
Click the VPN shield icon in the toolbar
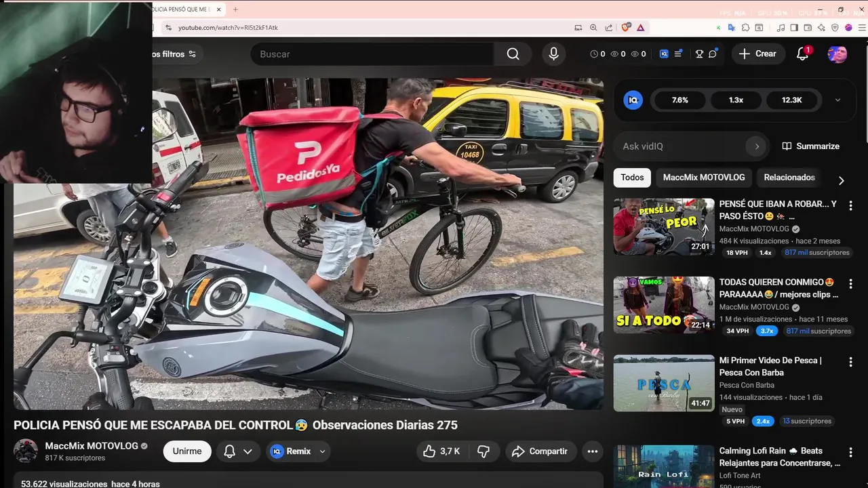click(x=835, y=28)
